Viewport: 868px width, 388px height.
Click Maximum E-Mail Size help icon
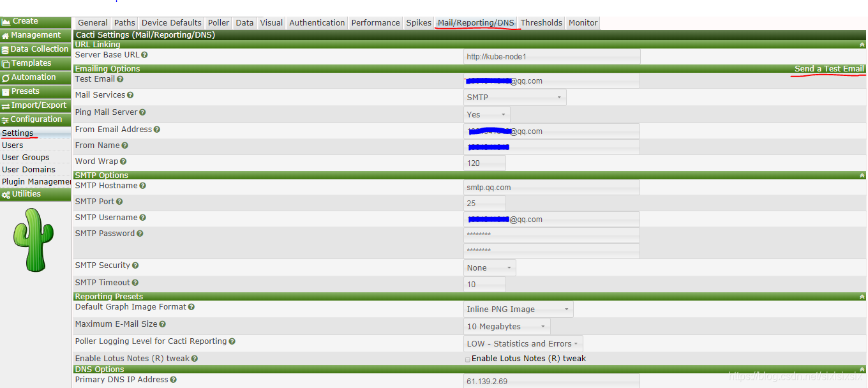(163, 325)
